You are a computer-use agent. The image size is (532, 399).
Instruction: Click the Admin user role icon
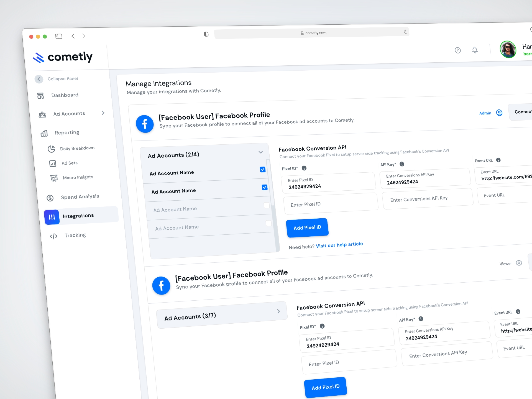coord(499,112)
